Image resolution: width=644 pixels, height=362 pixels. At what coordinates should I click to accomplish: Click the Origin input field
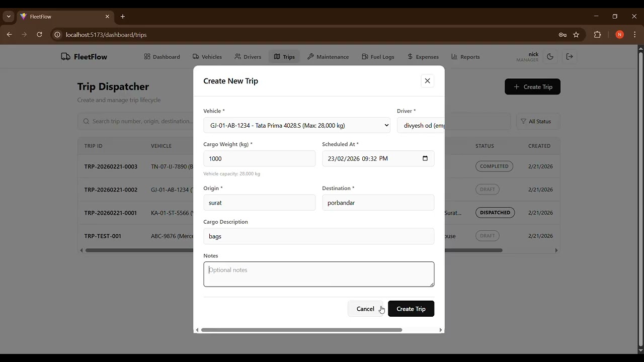point(259,203)
